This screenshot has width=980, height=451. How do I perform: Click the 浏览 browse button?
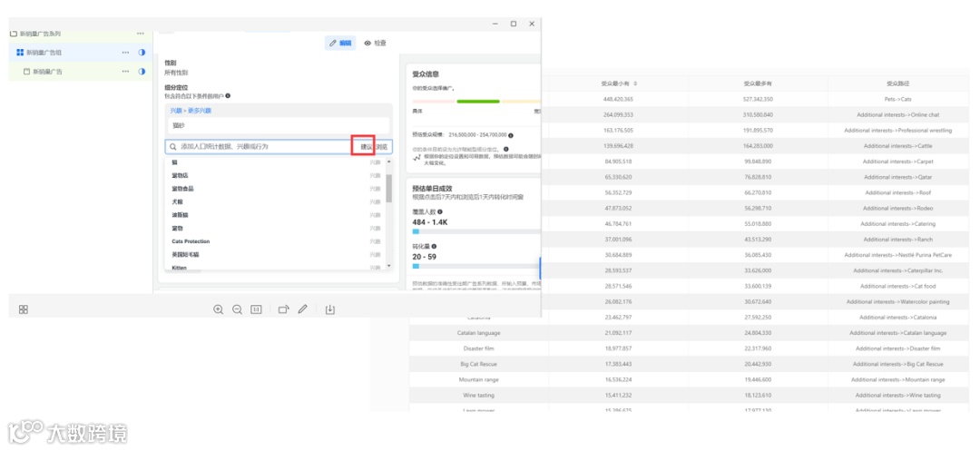click(x=382, y=147)
